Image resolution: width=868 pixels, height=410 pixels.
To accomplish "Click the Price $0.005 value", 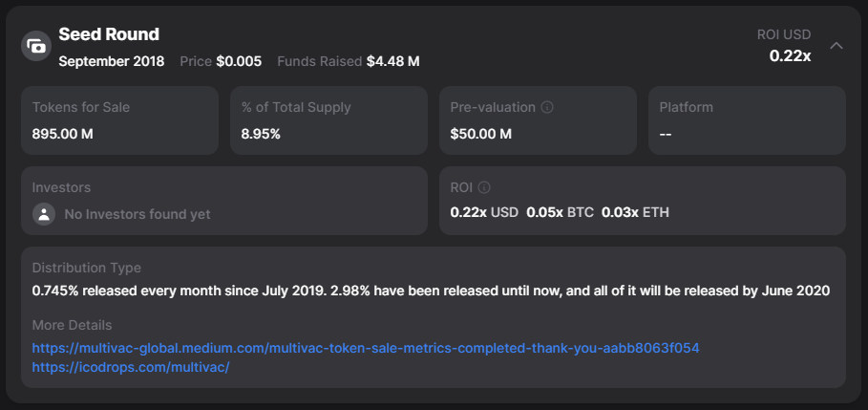I will (239, 61).
